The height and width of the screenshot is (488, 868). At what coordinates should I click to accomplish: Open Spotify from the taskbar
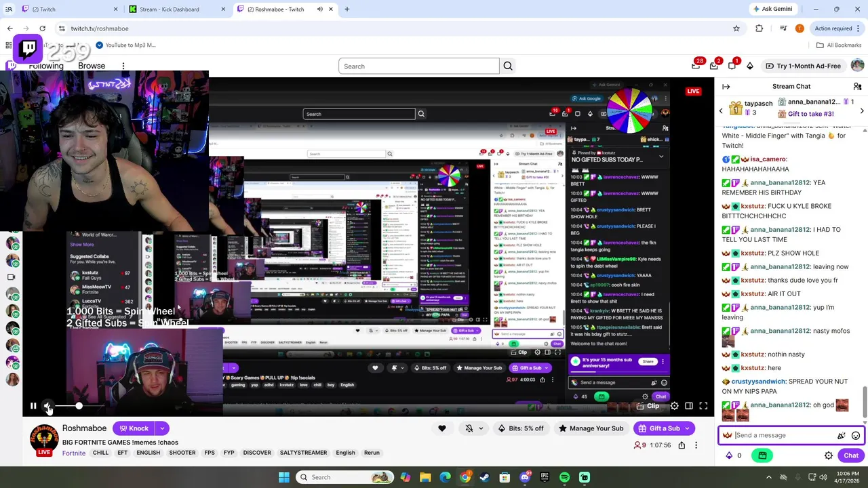pyautogui.click(x=564, y=477)
